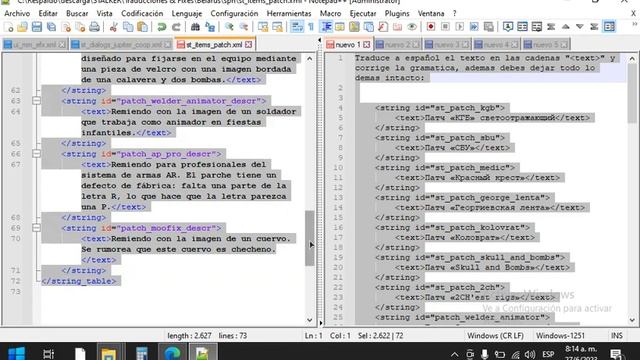Click Windows (CR LF) in the status bar
Image resolution: width=640 pixels, height=360 pixels.
[x=496, y=336]
